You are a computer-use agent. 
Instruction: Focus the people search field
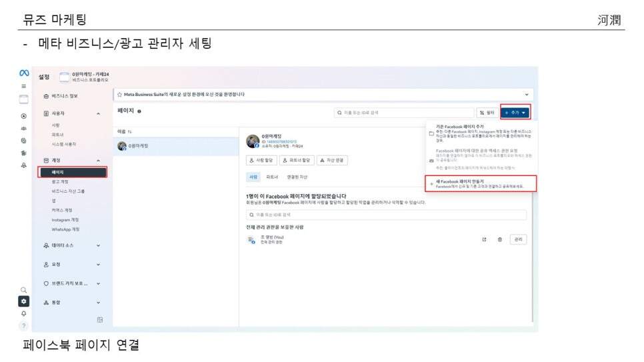point(386,215)
